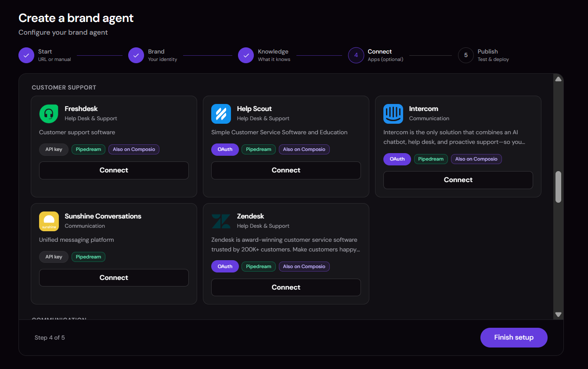Click the Configure your brand agent subtitle
Viewport: 588px width, 369px height.
(63, 32)
